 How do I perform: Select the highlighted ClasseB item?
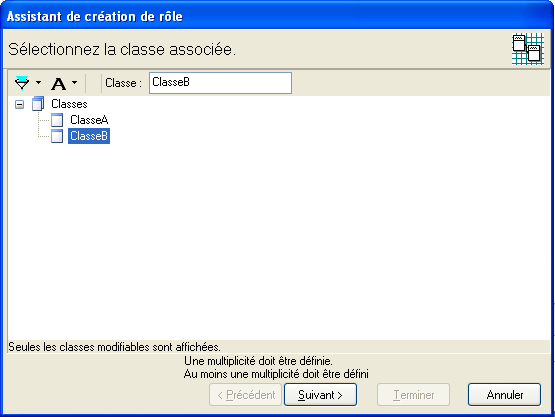(x=89, y=136)
